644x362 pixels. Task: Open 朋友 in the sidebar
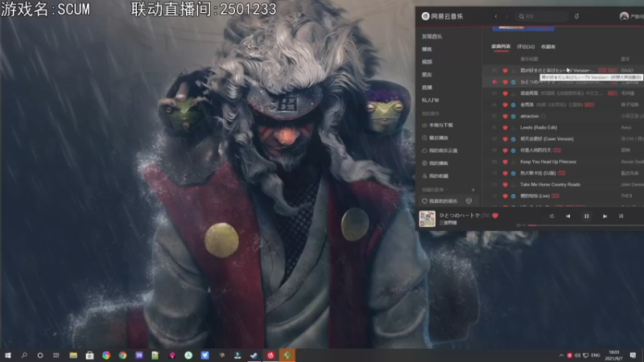tap(427, 75)
